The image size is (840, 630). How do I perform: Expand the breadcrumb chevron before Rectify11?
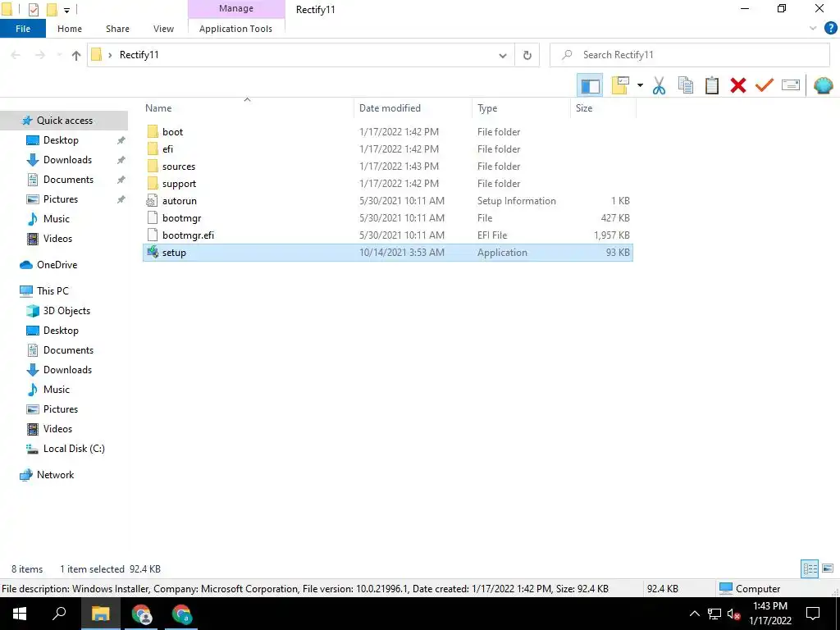pos(110,55)
